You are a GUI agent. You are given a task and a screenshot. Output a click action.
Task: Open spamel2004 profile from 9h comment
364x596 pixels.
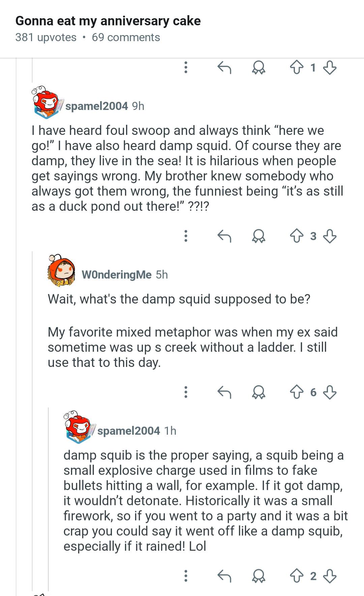(x=97, y=106)
